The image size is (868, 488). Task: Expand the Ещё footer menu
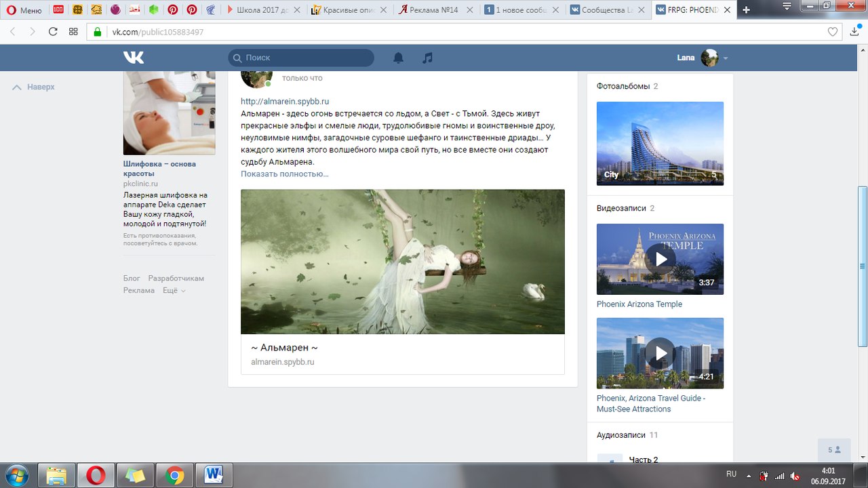click(174, 290)
